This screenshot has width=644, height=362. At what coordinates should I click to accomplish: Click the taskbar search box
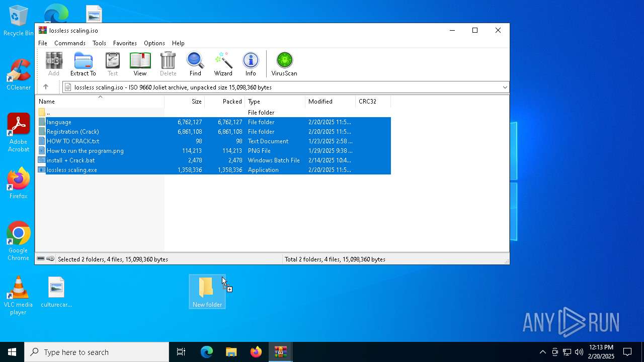coord(97,352)
